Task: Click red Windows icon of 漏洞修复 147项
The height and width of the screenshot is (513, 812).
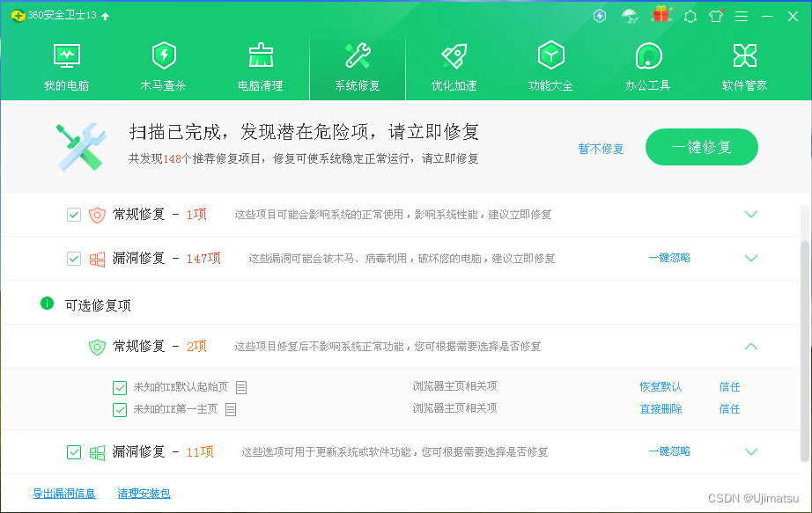Action: [97, 259]
